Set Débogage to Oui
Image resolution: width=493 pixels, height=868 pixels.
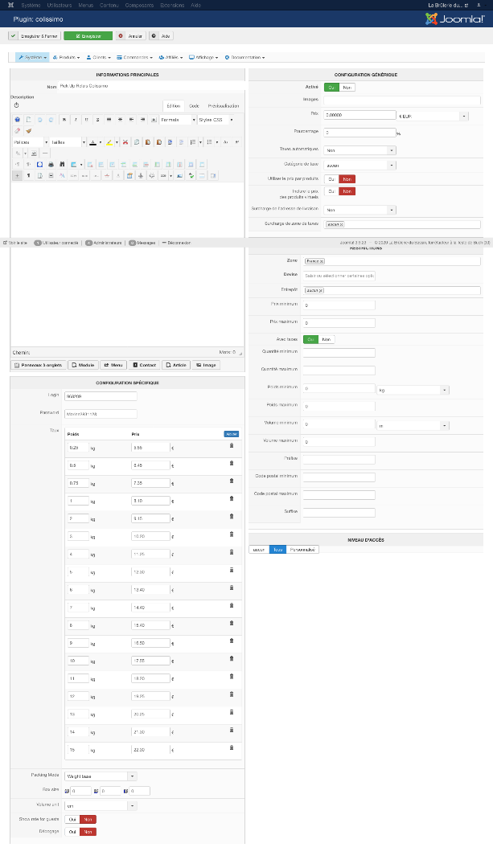[72, 832]
